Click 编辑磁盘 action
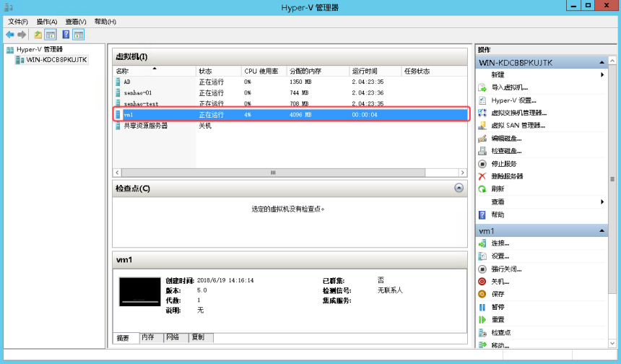Image resolution: width=621 pixels, height=364 pixels. (x=506, y=138)
